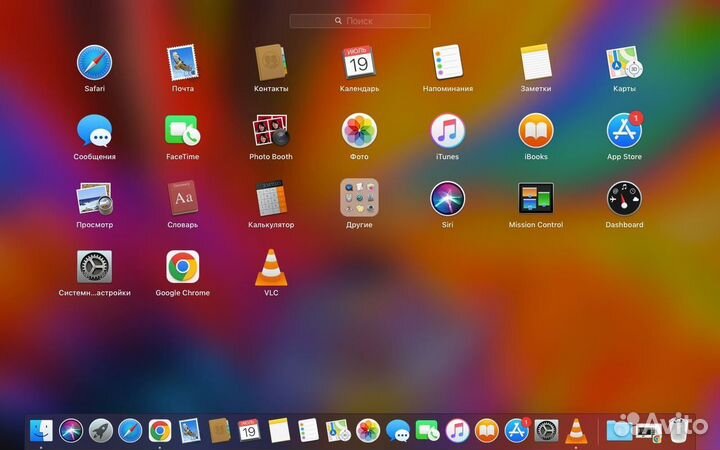The height and width of the screenshot is (450, 720).
Task: Open Finder in the Dock
Action: (41, 432)
